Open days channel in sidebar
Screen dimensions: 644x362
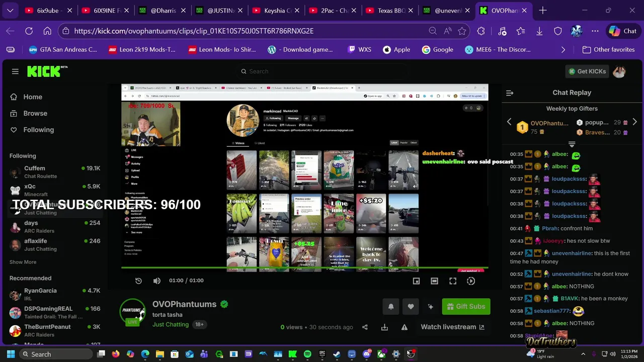pos(55,227)
